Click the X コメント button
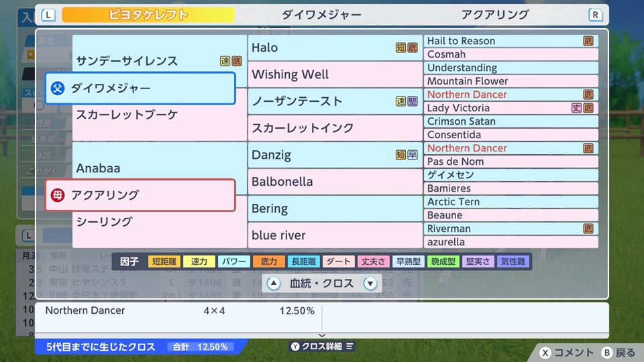 coord(567,353)
